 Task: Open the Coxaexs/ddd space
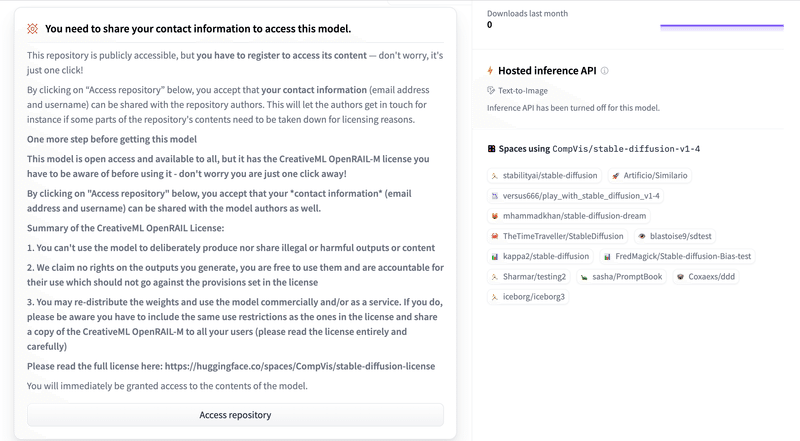pyautogui.click(x=706, y=277)
